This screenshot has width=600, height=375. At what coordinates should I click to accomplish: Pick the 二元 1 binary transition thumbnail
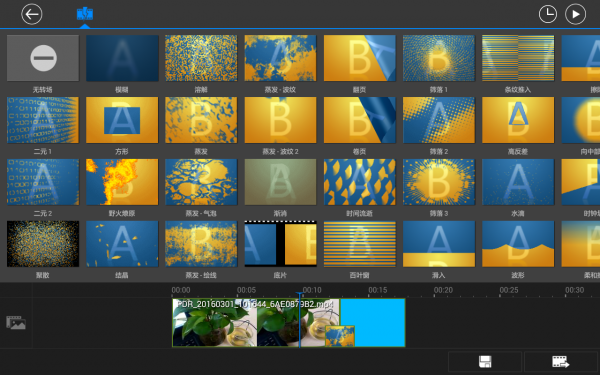click(x=43, y=120)
